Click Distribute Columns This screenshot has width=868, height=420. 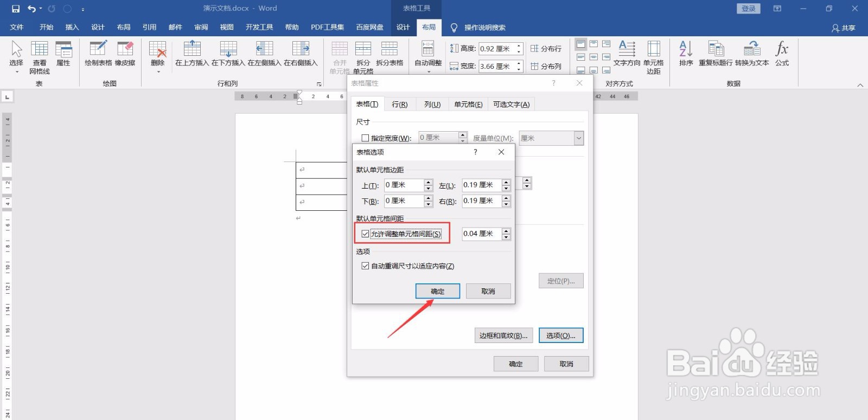pyautogui.click(x=546, y=66)
